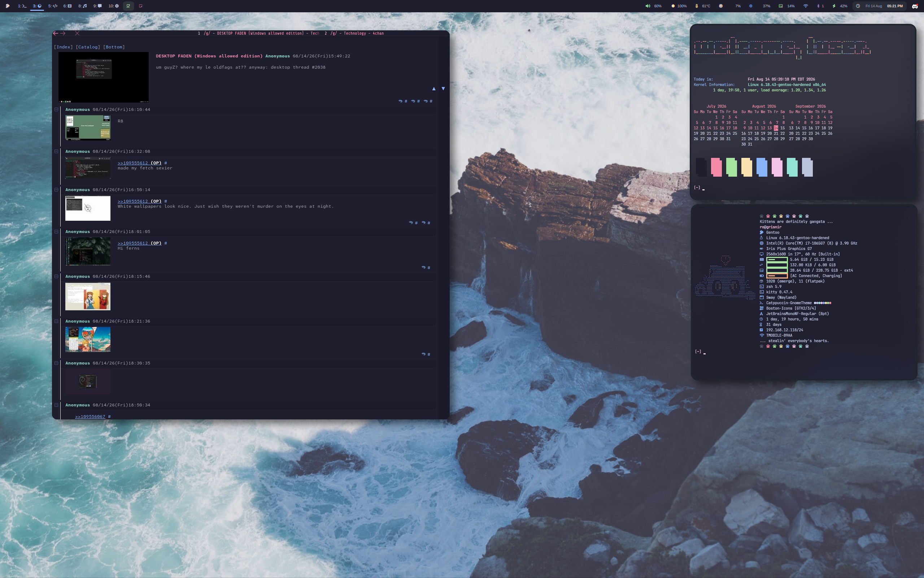The height and width of the screenshot is (578, 924).
Task: Collapse the 16:10:44 Anonymous post
Action: click(56, 110)
